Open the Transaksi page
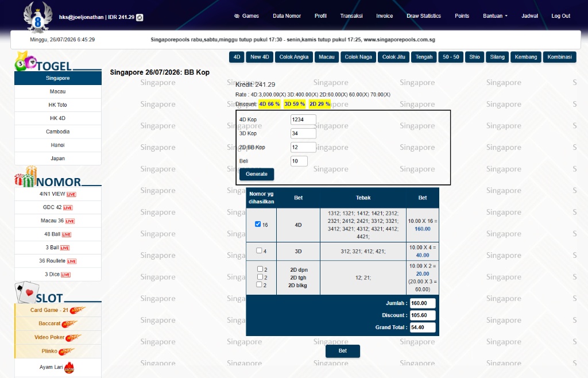 351,16
